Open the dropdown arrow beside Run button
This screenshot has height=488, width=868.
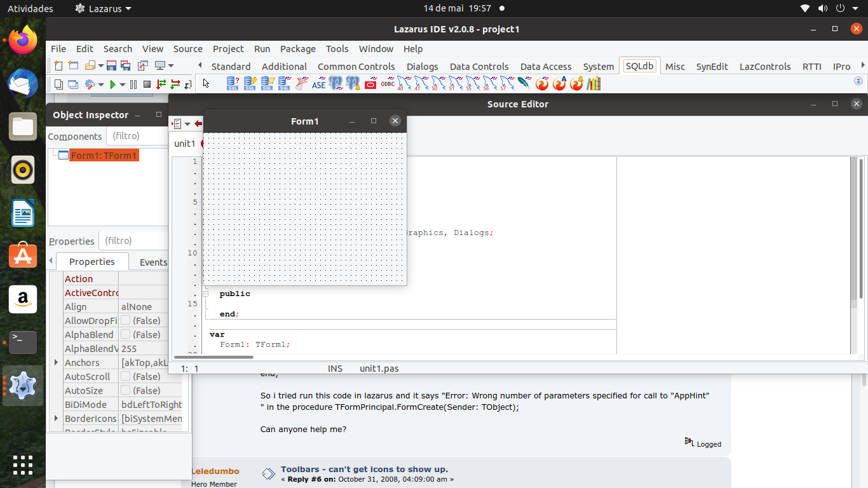pyautogui.click(x=122, y=84)
